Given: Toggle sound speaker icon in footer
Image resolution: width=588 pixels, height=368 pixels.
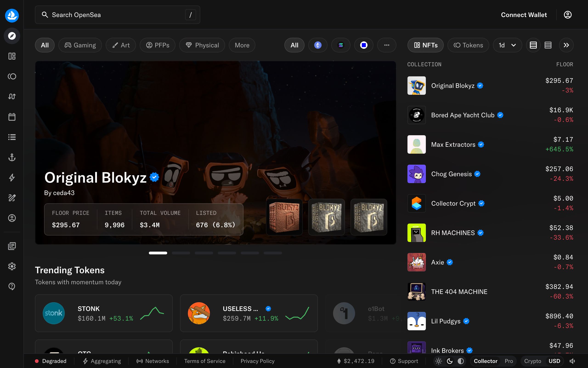Looking at the screenshot, I should [x=572, y=361].
